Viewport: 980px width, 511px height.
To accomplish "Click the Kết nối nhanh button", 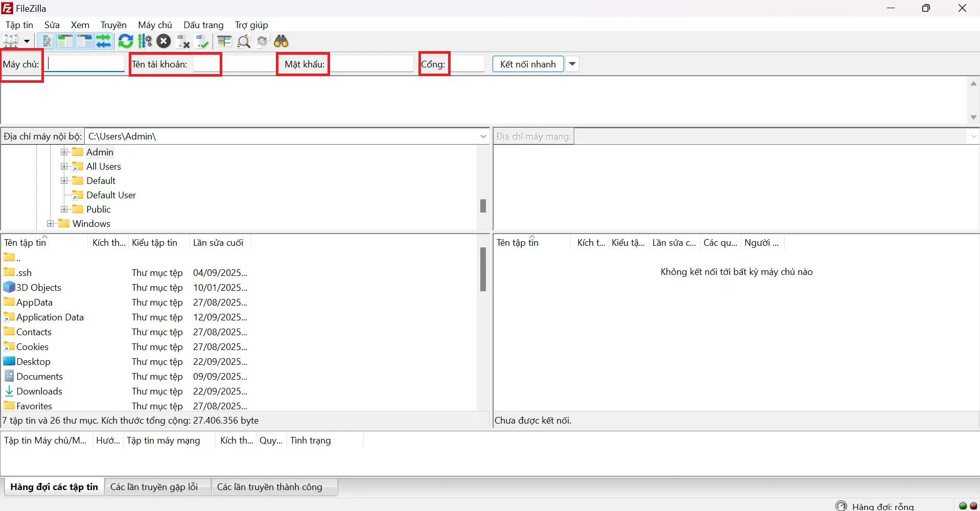I will click(528, 64).
